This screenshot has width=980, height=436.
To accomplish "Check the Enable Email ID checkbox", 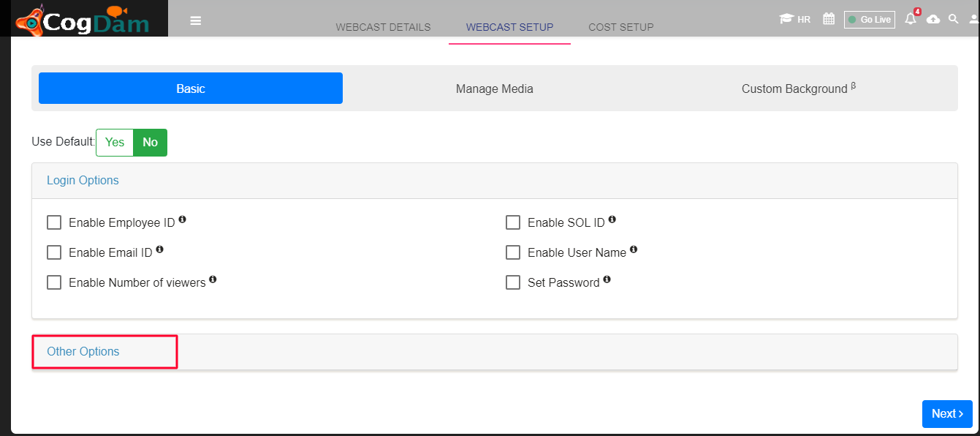I will (x=54, y=252).
